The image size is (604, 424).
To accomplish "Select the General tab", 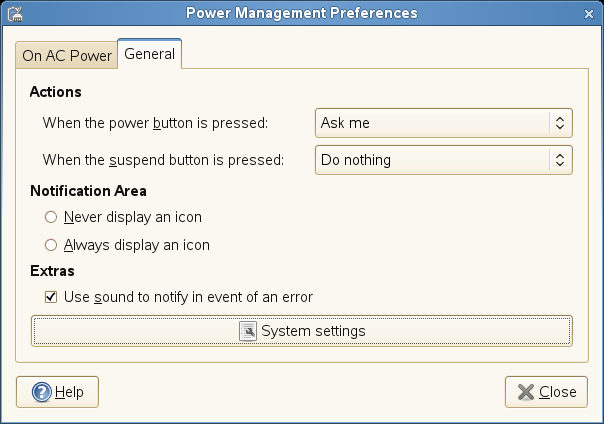I will (x=149, y=54).
